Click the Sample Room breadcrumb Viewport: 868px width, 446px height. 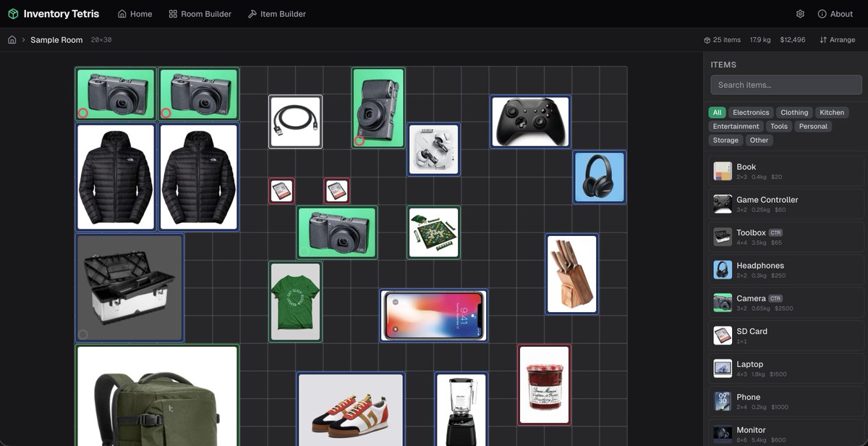pos(56,40)
